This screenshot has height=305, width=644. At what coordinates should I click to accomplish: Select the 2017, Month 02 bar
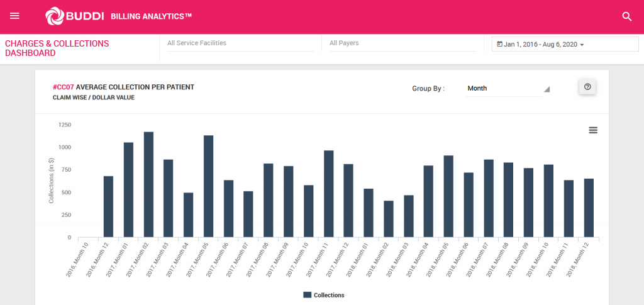148,184
